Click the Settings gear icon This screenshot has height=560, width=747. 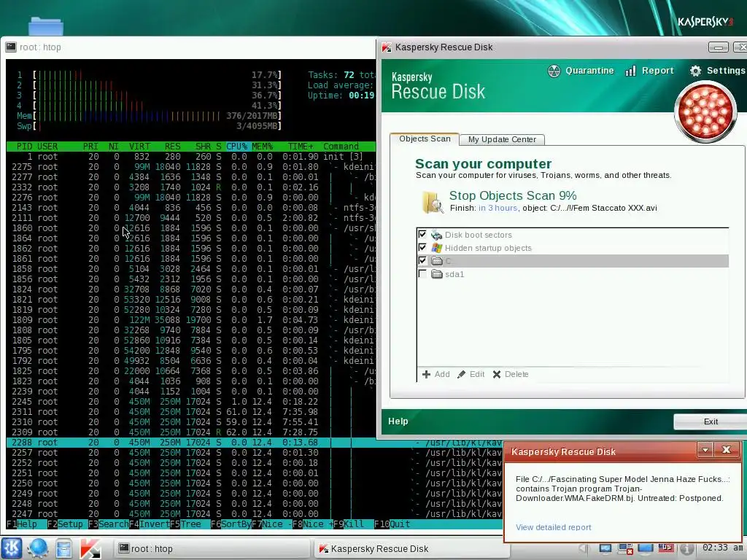[695, 71]
